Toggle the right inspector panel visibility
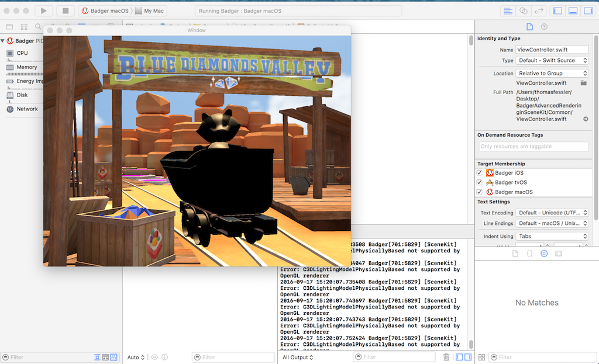This screenshot has height=364, width=599. [x=588, y=10]
